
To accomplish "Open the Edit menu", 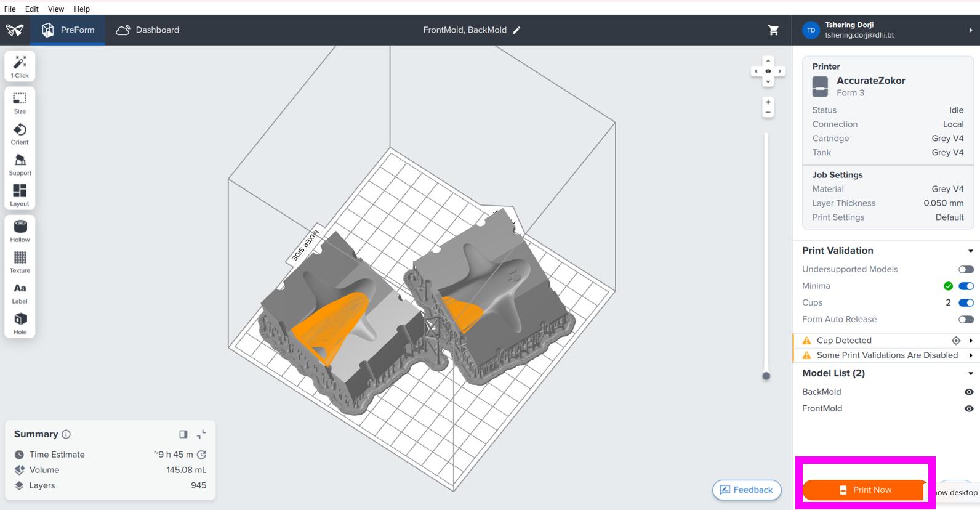I will (32, 9).
